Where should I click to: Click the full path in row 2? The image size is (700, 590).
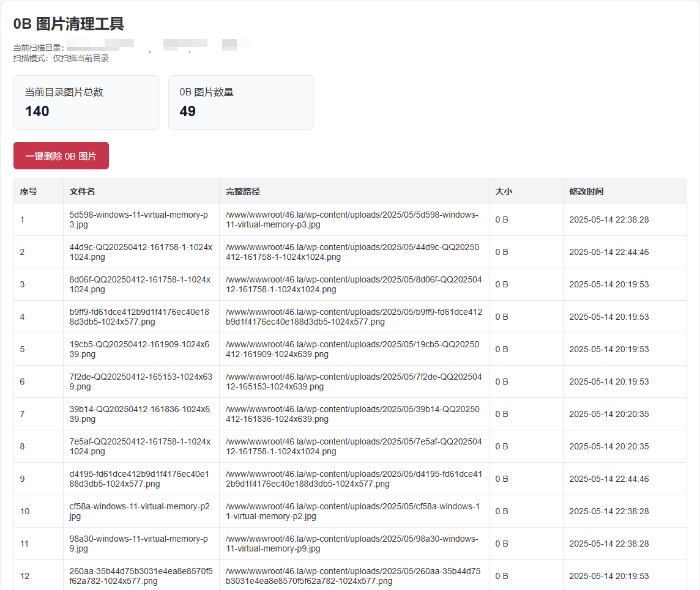tap(352, 252)
